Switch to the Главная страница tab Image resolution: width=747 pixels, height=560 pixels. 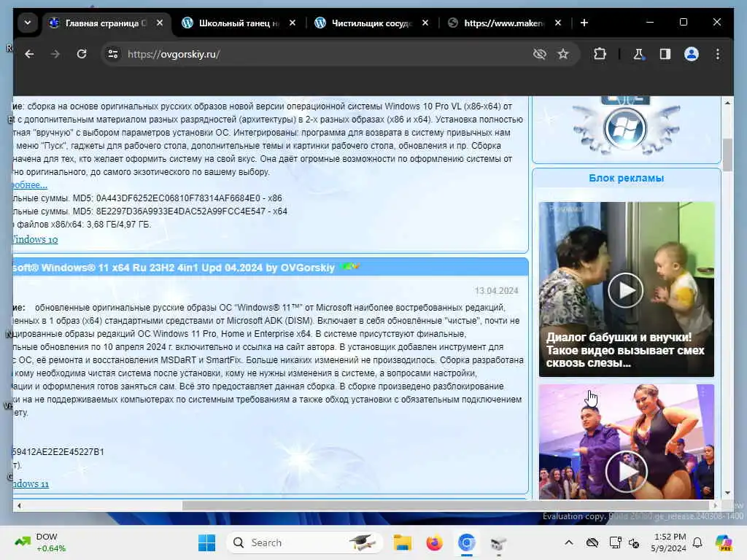[106, 23]
